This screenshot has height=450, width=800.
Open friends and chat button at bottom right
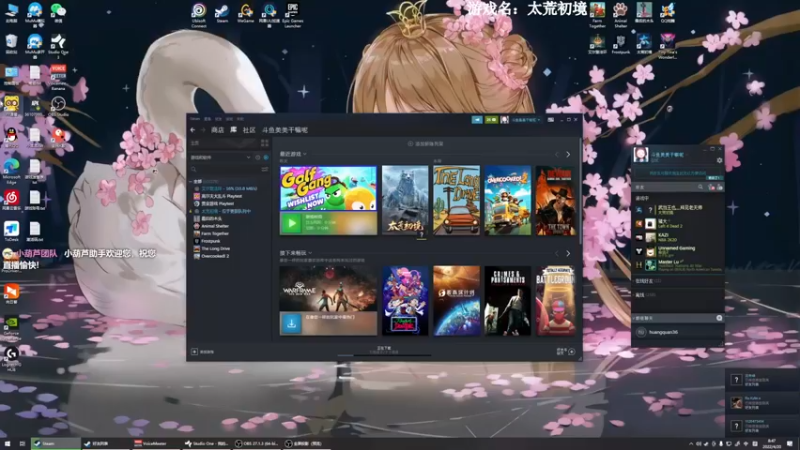(565, 352)
